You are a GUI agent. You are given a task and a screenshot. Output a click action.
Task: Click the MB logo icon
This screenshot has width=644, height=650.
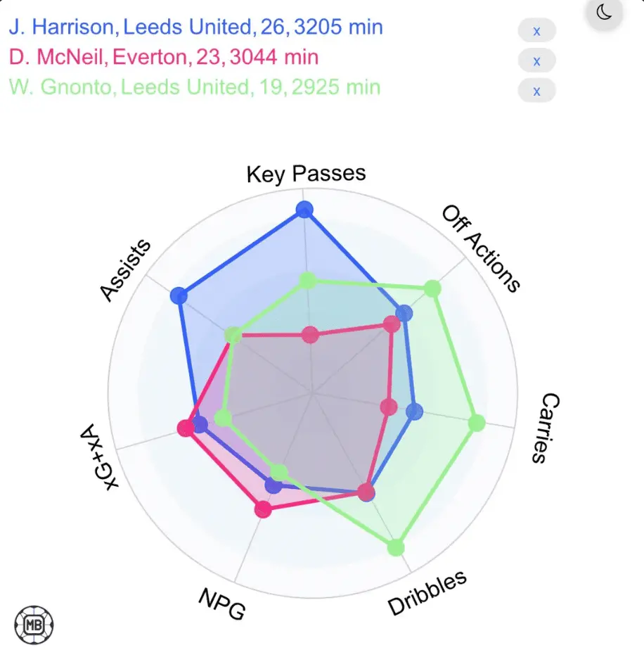(x=34, y=625)
